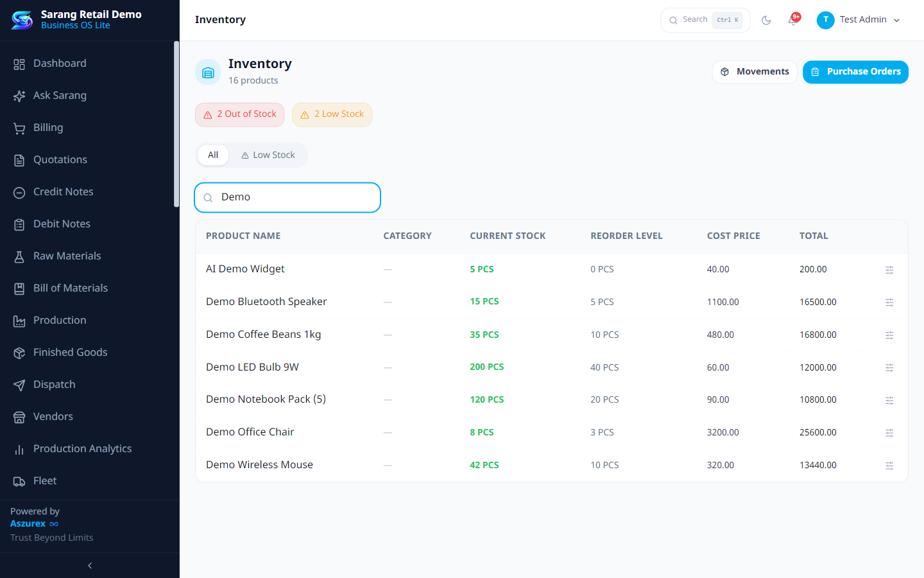The image size is (924, 578).
Task: Go to Dashboard menu item
Action: click(x=89, y=64)
